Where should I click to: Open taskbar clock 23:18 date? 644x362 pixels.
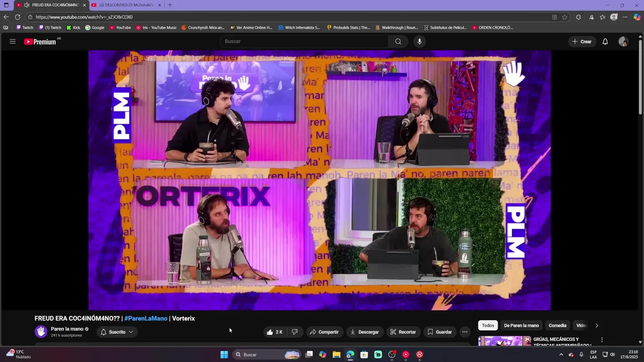[629, 354]
